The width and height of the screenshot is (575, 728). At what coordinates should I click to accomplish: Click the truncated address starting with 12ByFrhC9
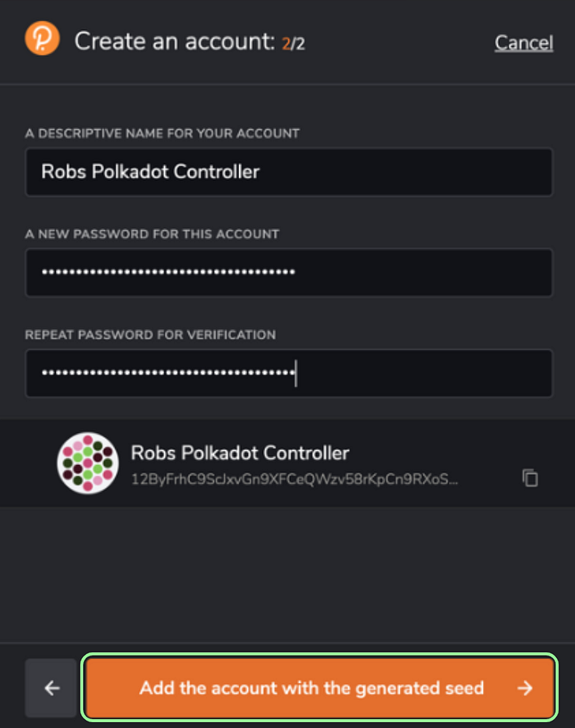click(x=294, y=479)
